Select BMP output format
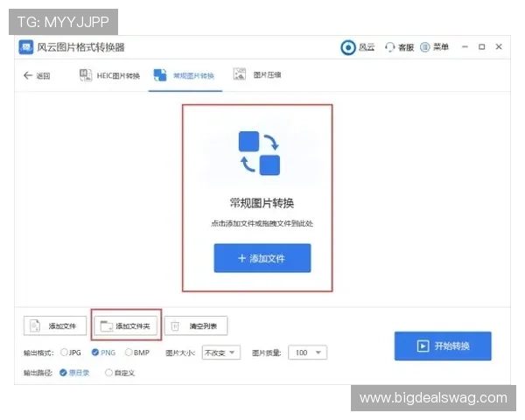This screenshot has height=420, width=525. [137, 353]
